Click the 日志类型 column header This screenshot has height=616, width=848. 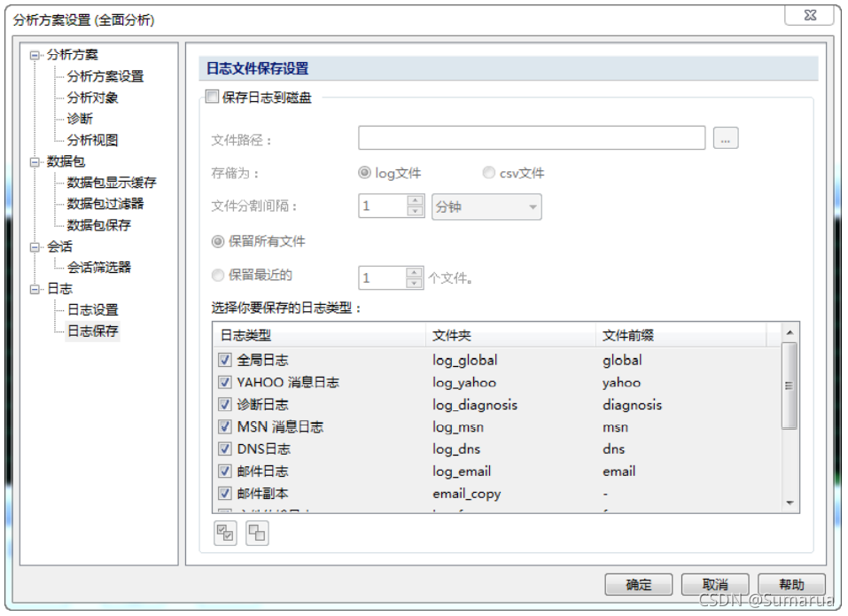319,335
